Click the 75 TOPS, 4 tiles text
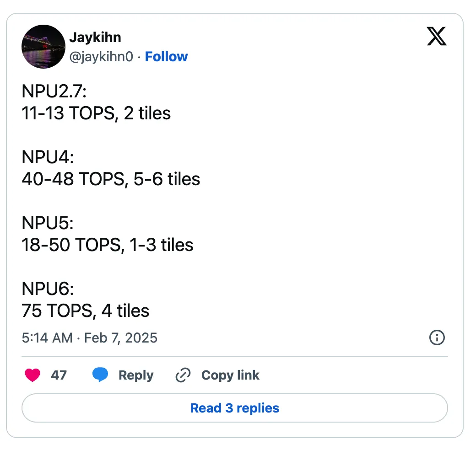The image size is (476, 450). [86, 311]
